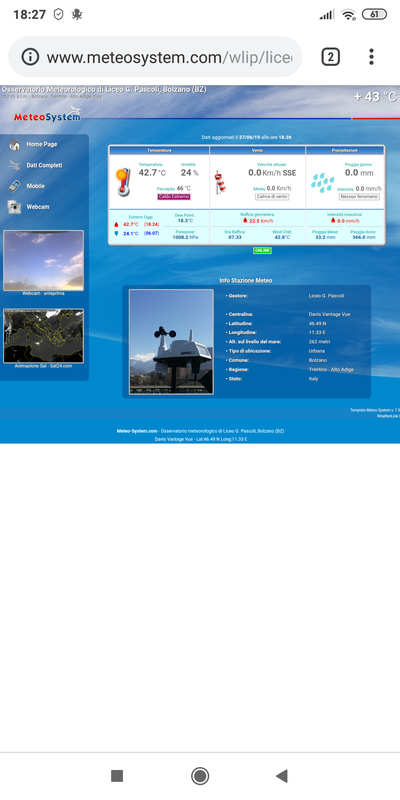Open the Sat24 satellite animation thumbnail
The image size is (400, 800).
(43, 336)
